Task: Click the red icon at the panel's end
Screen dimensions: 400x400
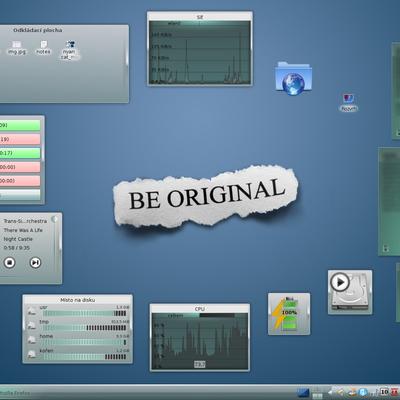Action: (395, 392)
